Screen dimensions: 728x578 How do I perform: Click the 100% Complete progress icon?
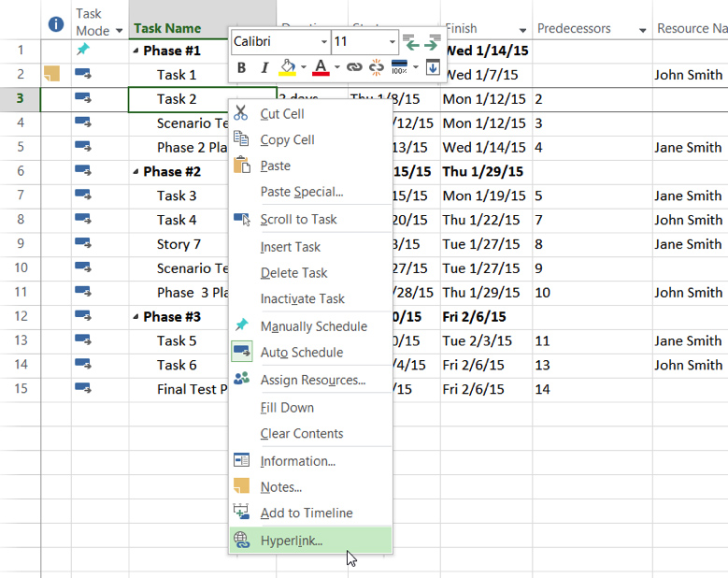tap(399, 67)
